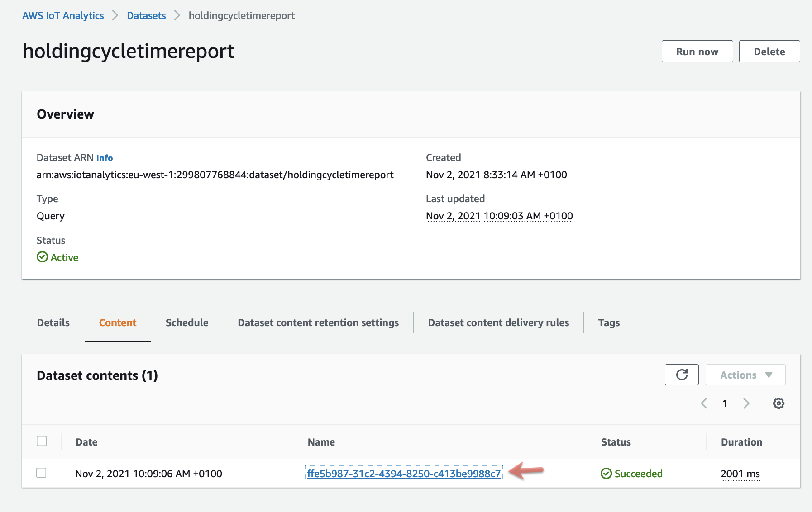Click the next page chevron

746,403
